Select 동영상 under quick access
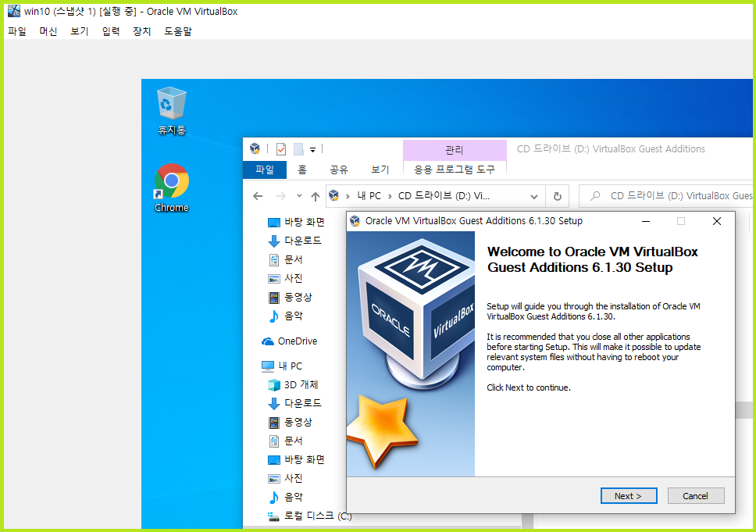The height and width of the screenshot is (532, 756). [x=291, y=297]
